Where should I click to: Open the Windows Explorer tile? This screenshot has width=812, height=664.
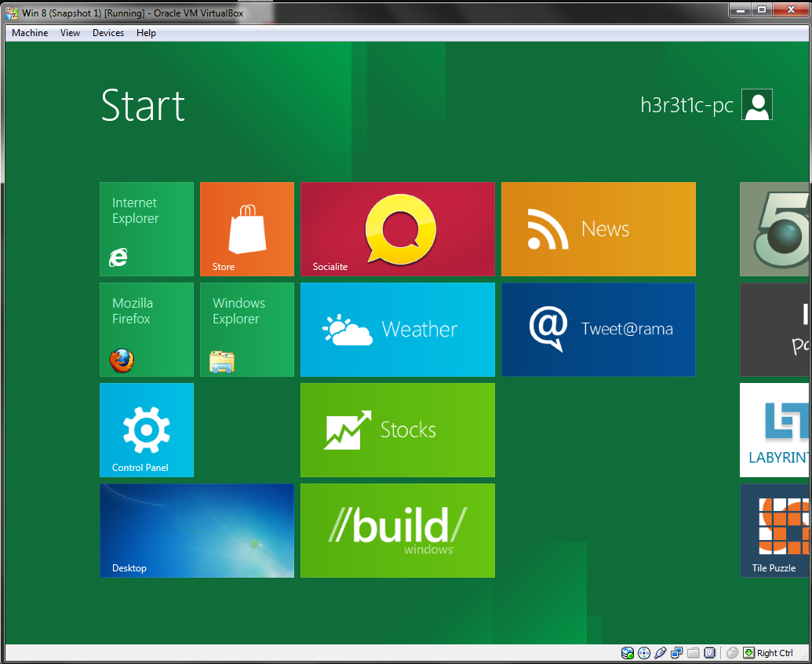(x=247, y=330)
